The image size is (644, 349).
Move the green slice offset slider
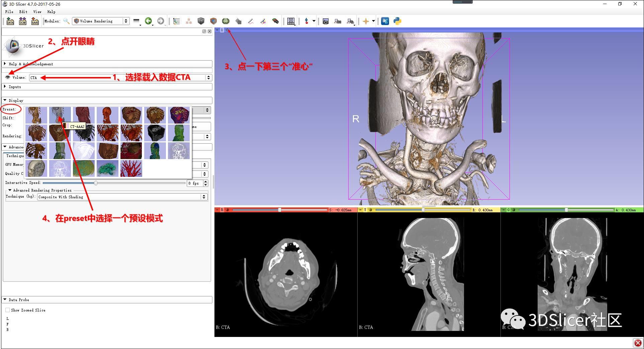[566, 210]
